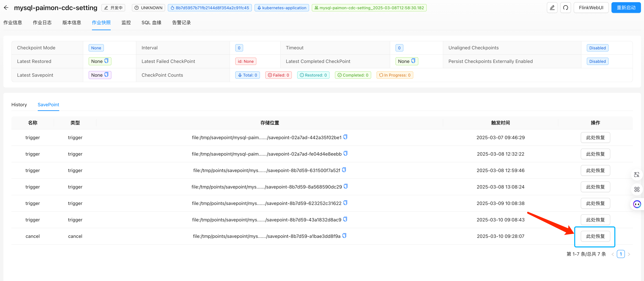Image resolution: width=644 pixels, height=281 pixels.
Task: Click 此处恢复 for 2025-03-07 09:46:29 row
Action: (595, 137)
